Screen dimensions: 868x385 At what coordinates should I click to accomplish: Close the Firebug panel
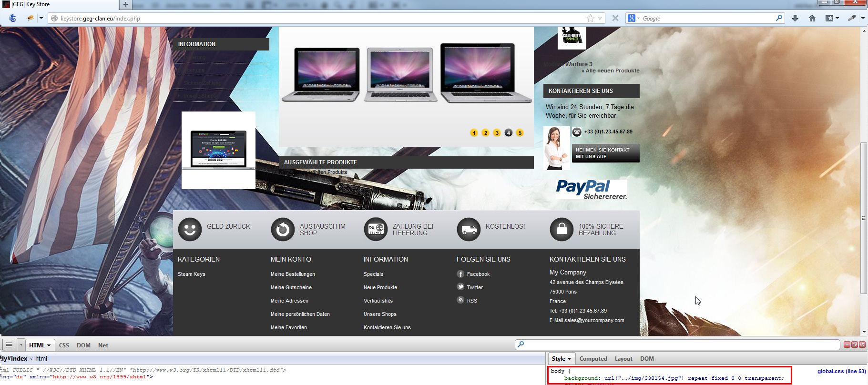tap(862, 344)
